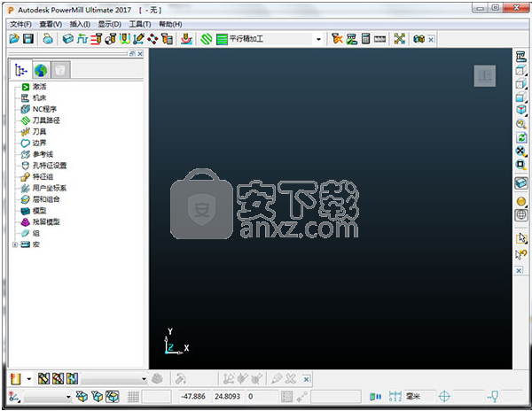This screenshot has width=532, height=411.
Task: Open the 显示(D) menu
Action: pos(110,25)
